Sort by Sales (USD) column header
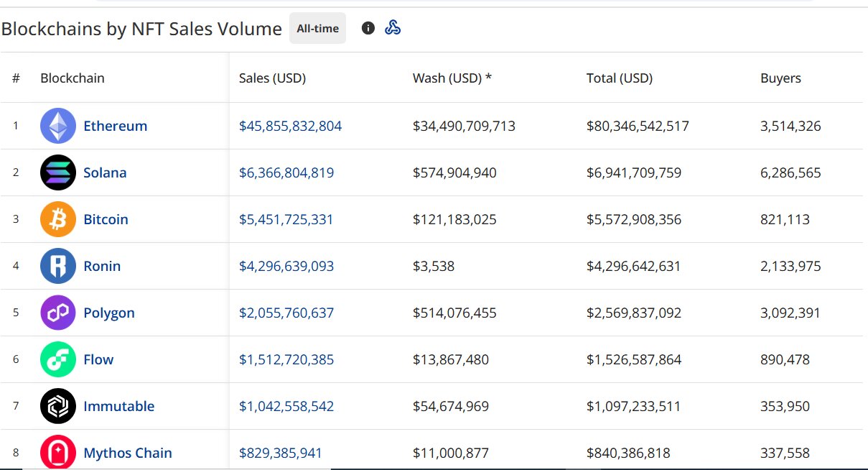The image size is (868, 470). point(273,78)
